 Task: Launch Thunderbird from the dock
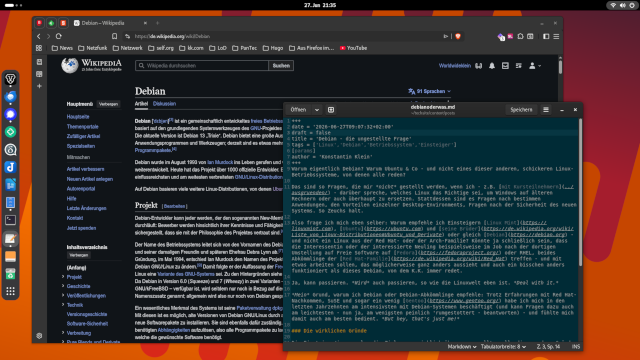pos(11,97)
